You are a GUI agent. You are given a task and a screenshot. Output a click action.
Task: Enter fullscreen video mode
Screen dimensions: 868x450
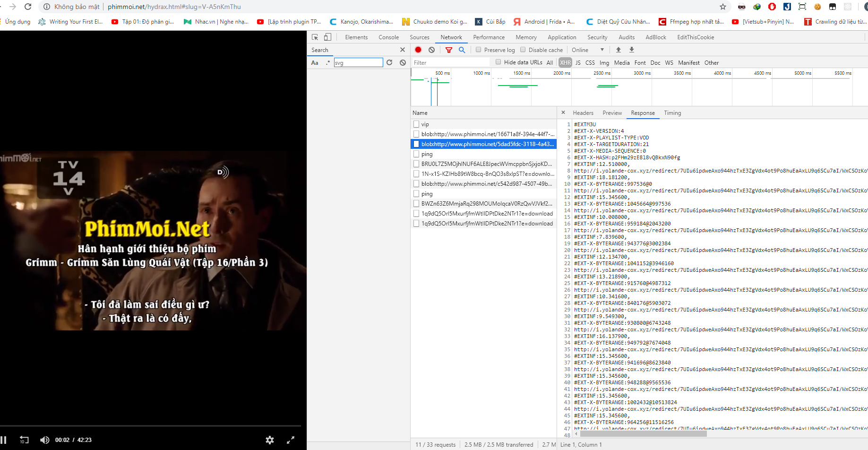pyautogui.click(x=291, y=440)
